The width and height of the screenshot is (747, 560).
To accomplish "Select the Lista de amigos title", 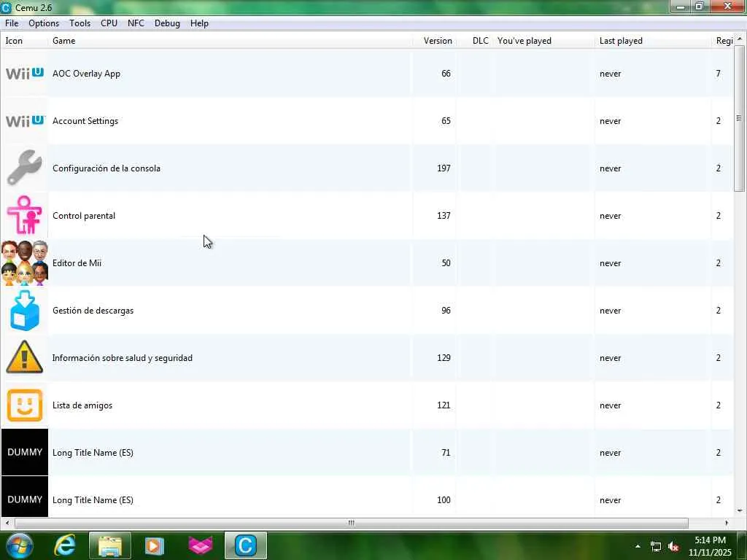I will [82, 405].
